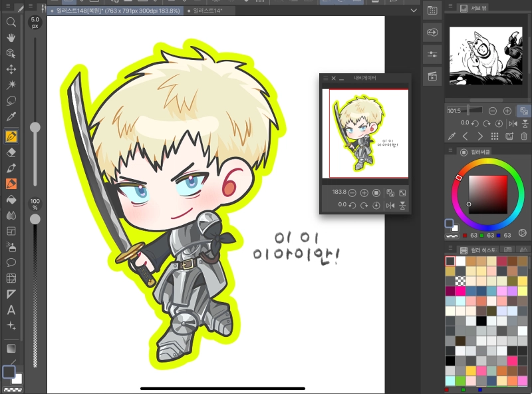Image resolution: width=532 pixels, height=394 pixels.
Task: Open the Navigator panel hamburger menu
Action: (326, 78)
